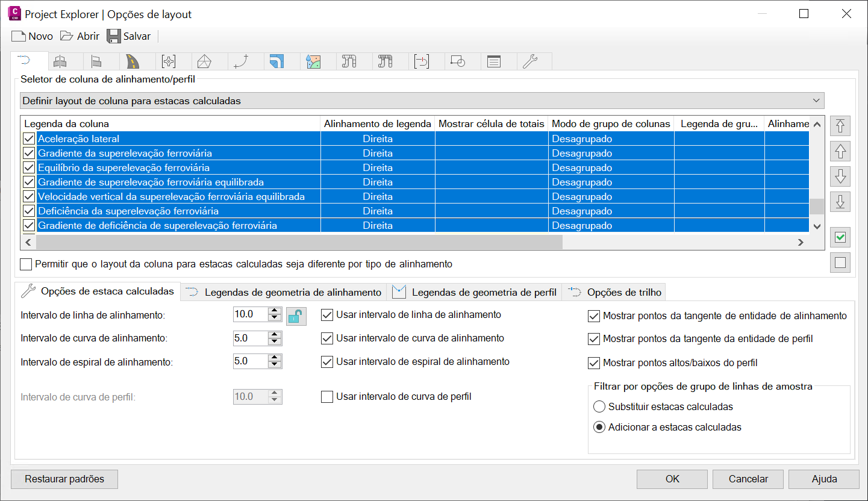Move selected columns to the top
868x501 pixels.
click(x=840, y=126)
